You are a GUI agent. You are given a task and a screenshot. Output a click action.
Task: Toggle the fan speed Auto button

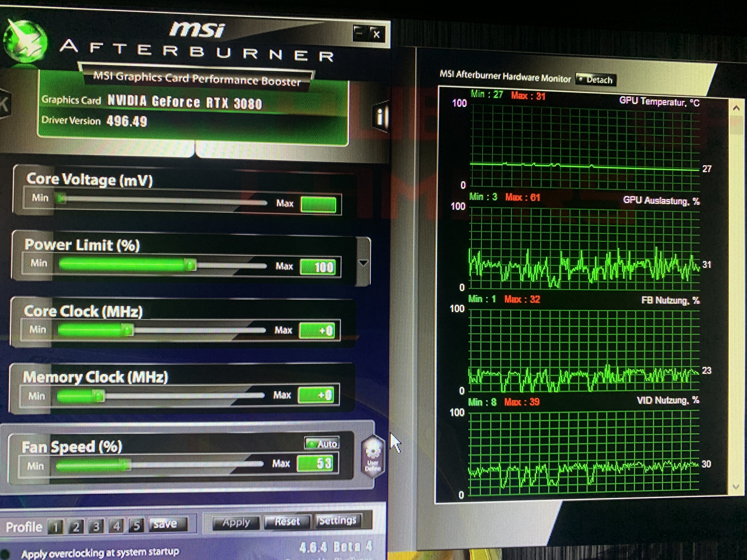pos(323,443)
